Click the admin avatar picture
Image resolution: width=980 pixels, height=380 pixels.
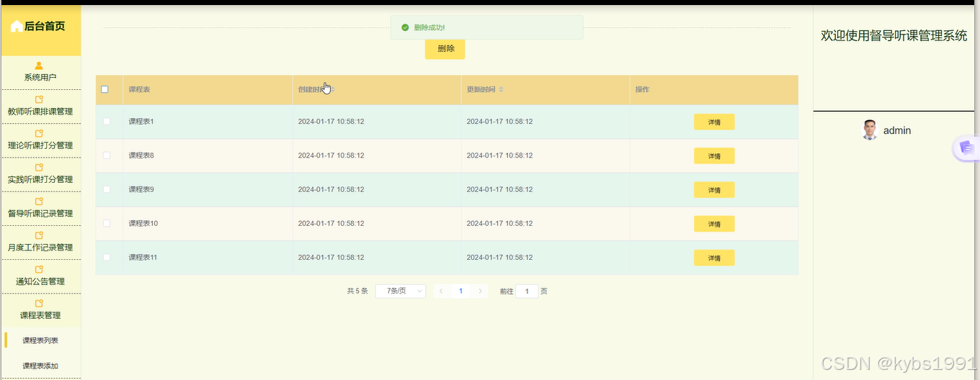(x=870, y=130)
